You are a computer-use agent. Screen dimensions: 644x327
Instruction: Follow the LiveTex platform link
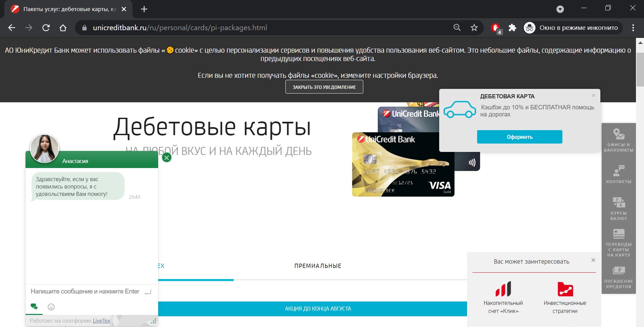click(101, 321)
